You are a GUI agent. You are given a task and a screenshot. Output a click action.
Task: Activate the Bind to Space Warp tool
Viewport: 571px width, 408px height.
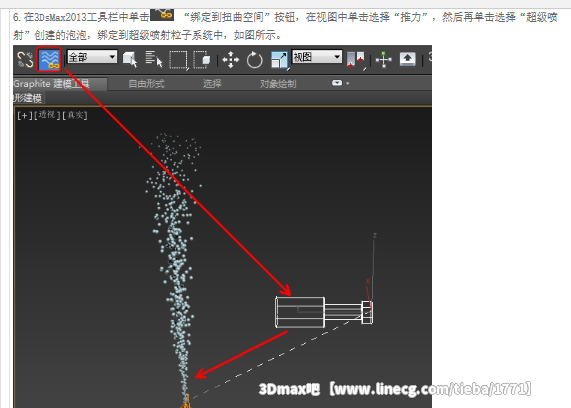[49, 59]
